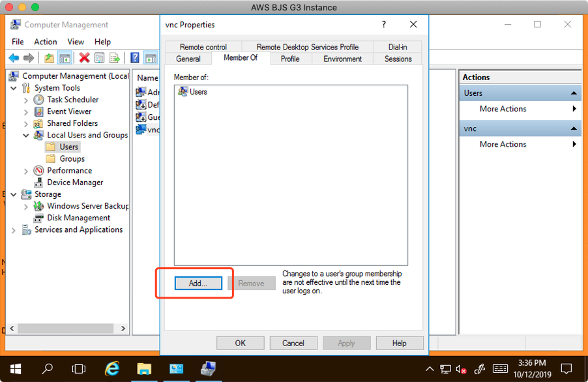Select Users group in Member of list
Screen dimensions: 588x382
coord(198,92)
